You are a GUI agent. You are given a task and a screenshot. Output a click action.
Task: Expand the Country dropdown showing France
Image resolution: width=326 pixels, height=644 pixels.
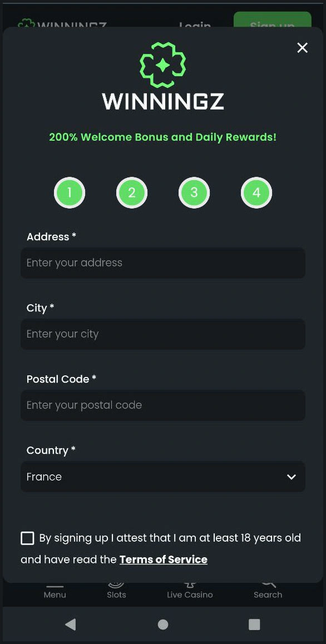pyautogui.click(x=163, y=477)
